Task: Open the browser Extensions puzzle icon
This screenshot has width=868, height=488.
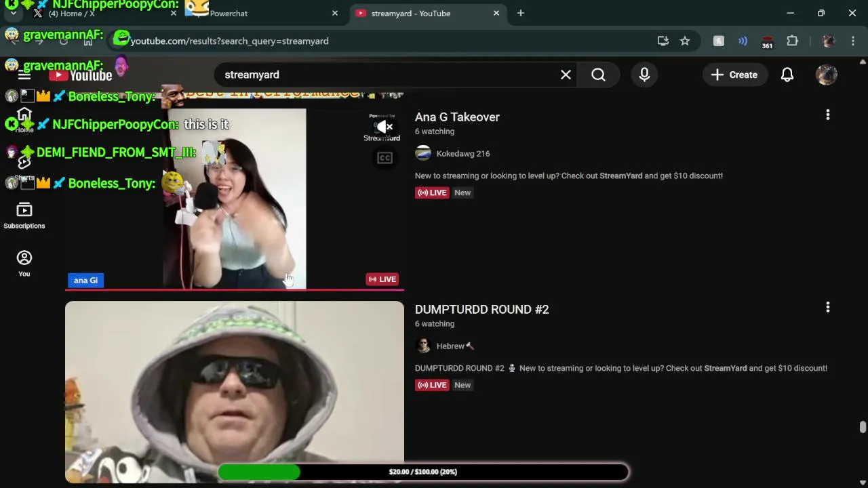Action: [x=792, y=41]
